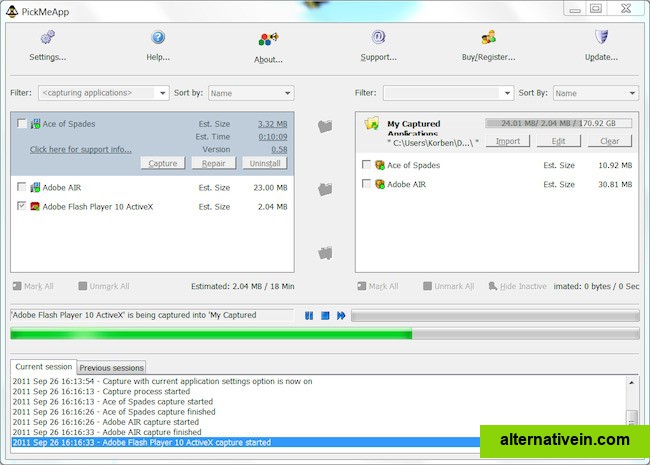
Task: Pause the current capture process
Action: (x=310, y=316)
